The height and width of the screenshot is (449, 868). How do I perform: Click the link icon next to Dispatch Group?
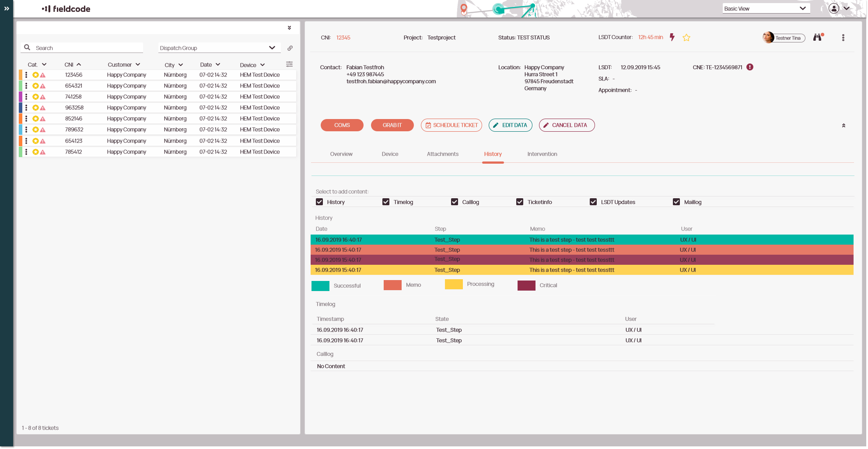tap(290, 48)
